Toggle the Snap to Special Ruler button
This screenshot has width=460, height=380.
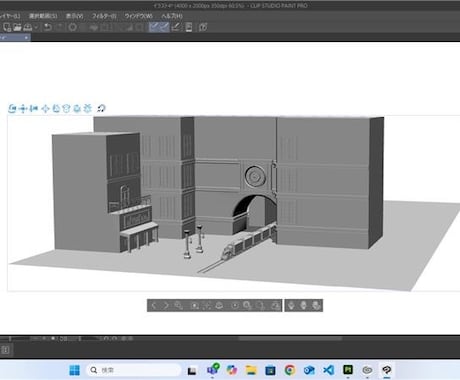[x=164, y=27]
